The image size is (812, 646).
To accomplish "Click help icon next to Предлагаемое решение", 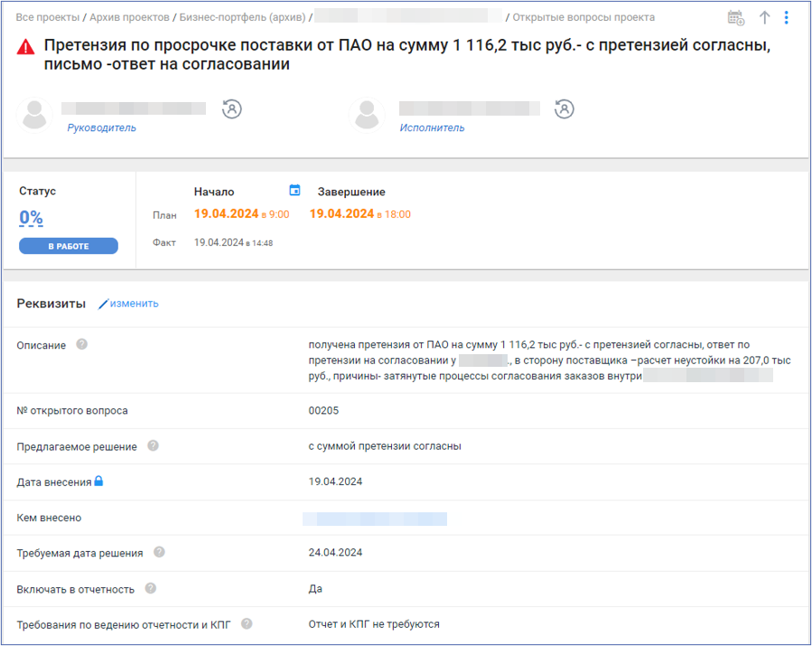I will tap(154, 445).
